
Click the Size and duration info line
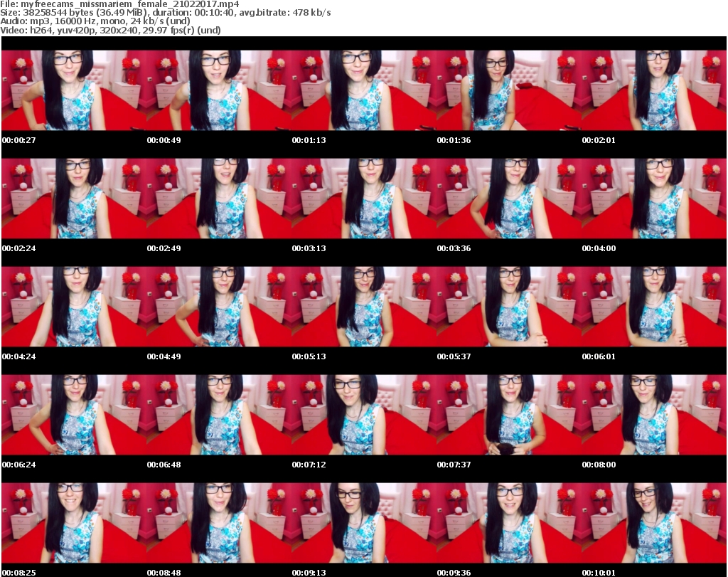tap(165, 13)
